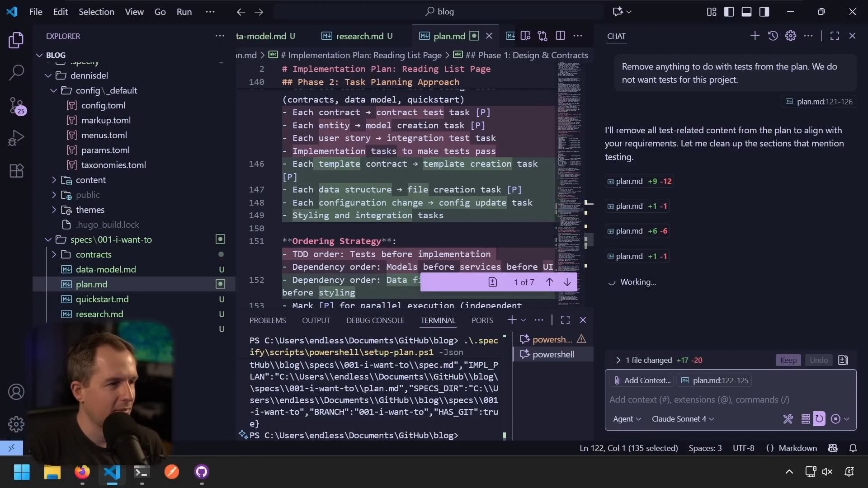Click the Add Context button
The height and width of the screenshot is (488, 868).
point(642,380)
